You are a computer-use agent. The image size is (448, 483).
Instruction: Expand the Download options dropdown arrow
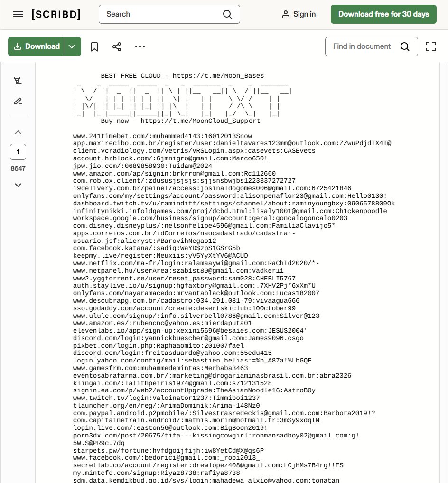pyautogui.click(x=73, y=46)
